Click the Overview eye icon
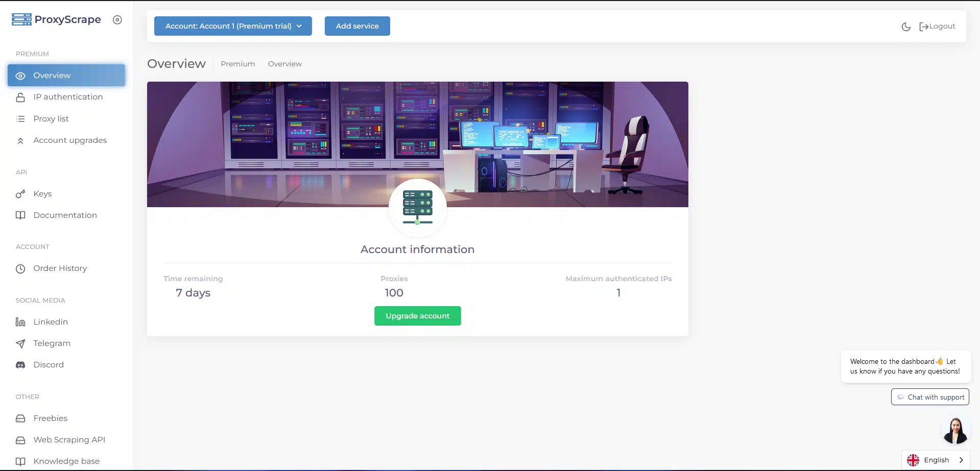 click(x=20, y=76)
